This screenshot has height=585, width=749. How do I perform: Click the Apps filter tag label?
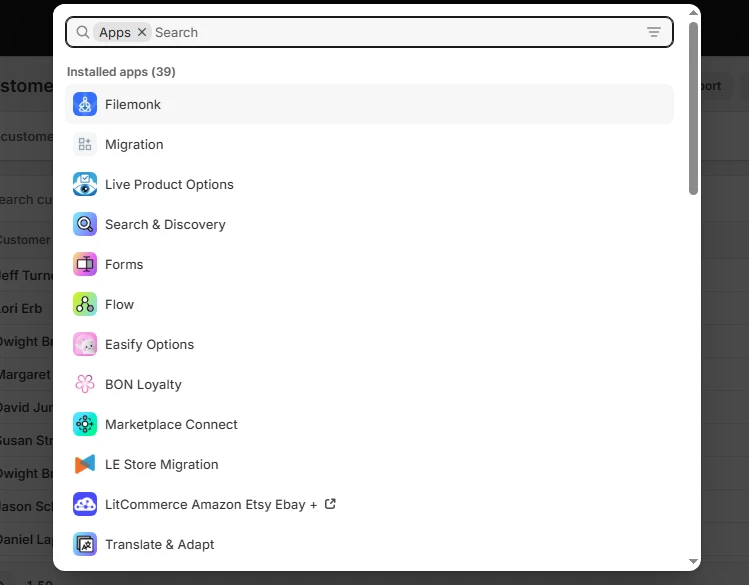pyautogui.click(x=115, y=32)
